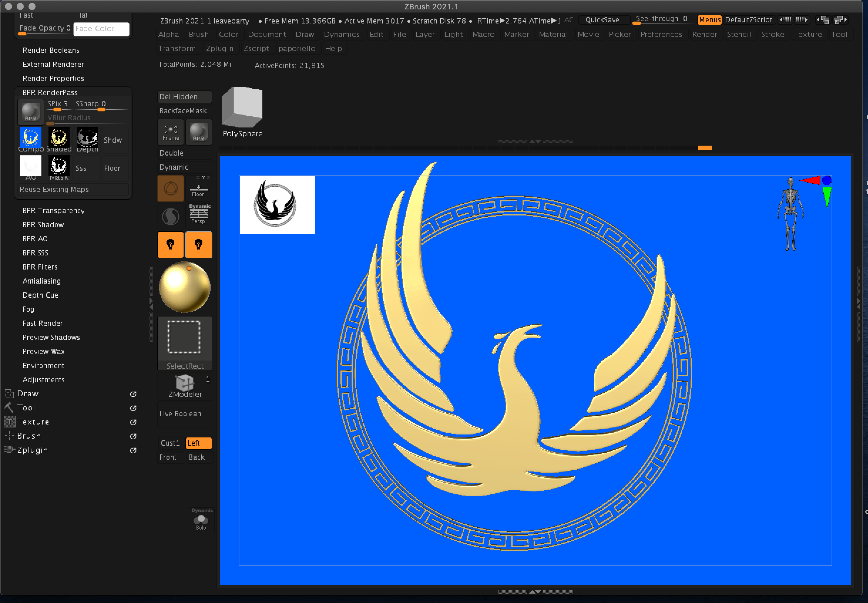
Task: Click the Ghost transparency yin-yang icon
Action: pyautogui.click(x=170, y=216)
